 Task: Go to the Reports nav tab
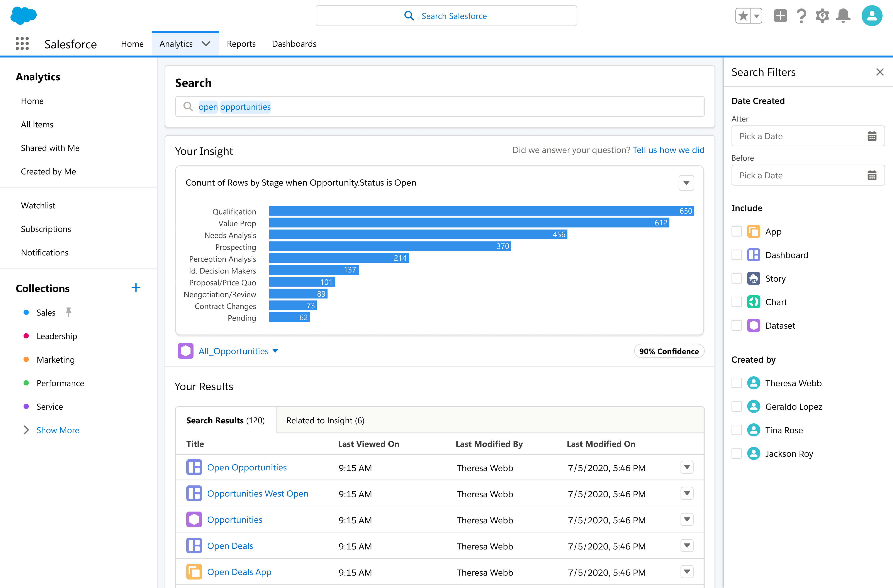(x=241, y=44)
